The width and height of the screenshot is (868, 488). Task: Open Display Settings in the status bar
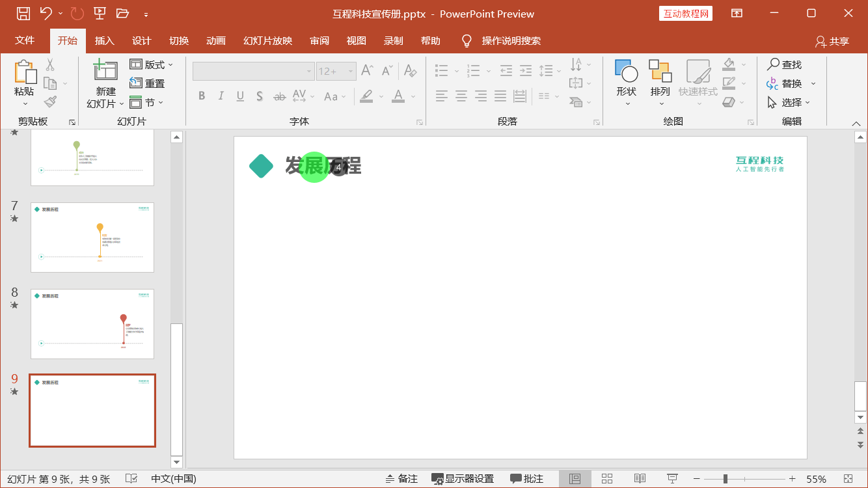click(463, 479)
